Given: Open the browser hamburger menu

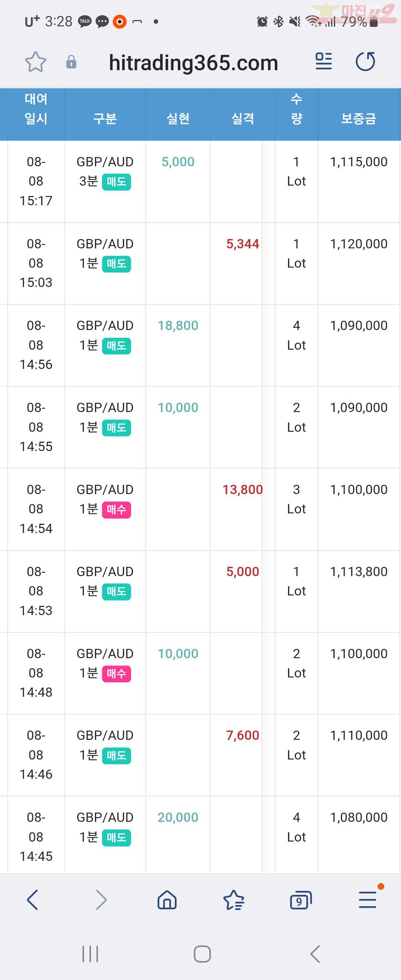Looking at the screenshot, I should [368, 900].
